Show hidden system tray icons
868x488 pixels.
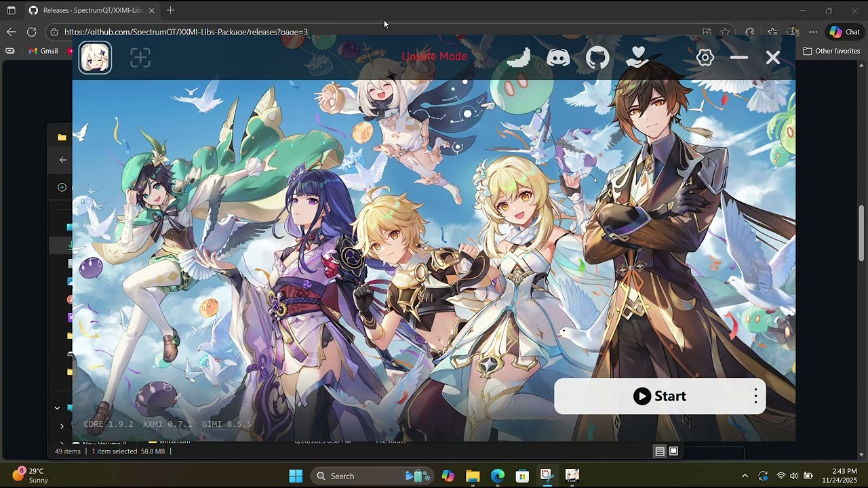click(745, 476)
